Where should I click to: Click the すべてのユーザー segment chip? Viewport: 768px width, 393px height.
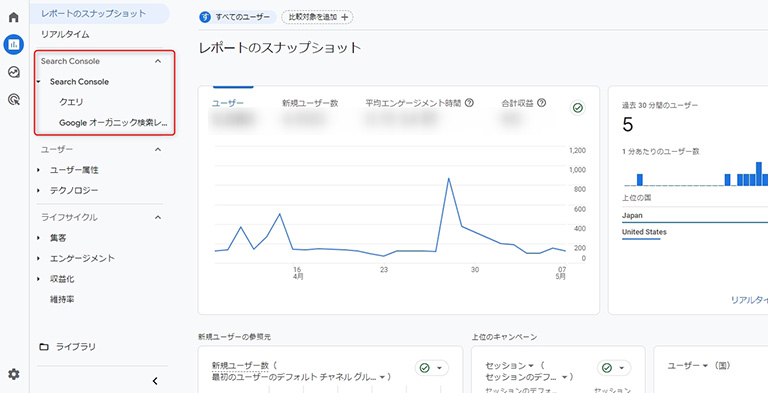coord(238,17)
